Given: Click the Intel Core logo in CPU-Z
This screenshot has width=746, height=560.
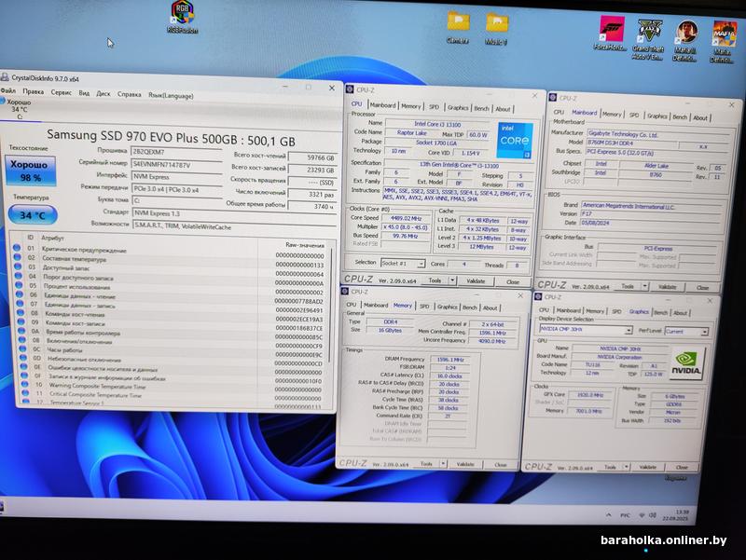Looking at the screenshot, I should (x=515, y=139).
